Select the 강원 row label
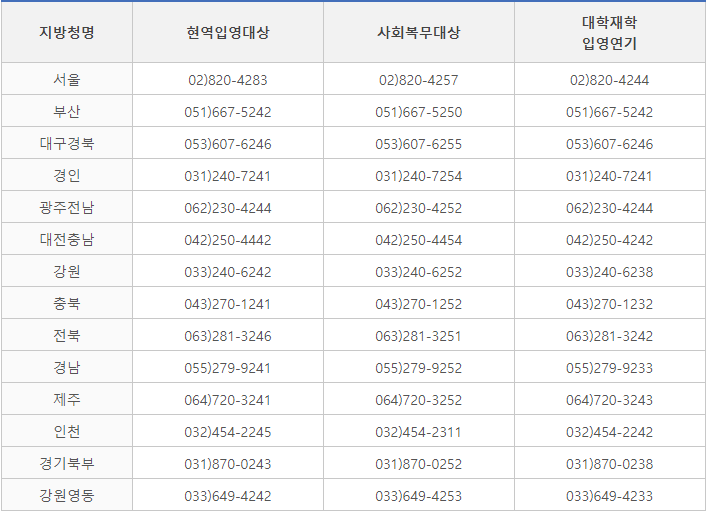The image size is (707, 511). point(67,272)
